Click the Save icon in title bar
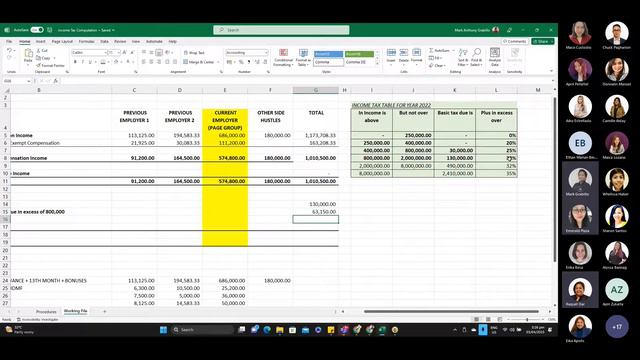This screenshot has width=640, height=360. coord(49,30)
